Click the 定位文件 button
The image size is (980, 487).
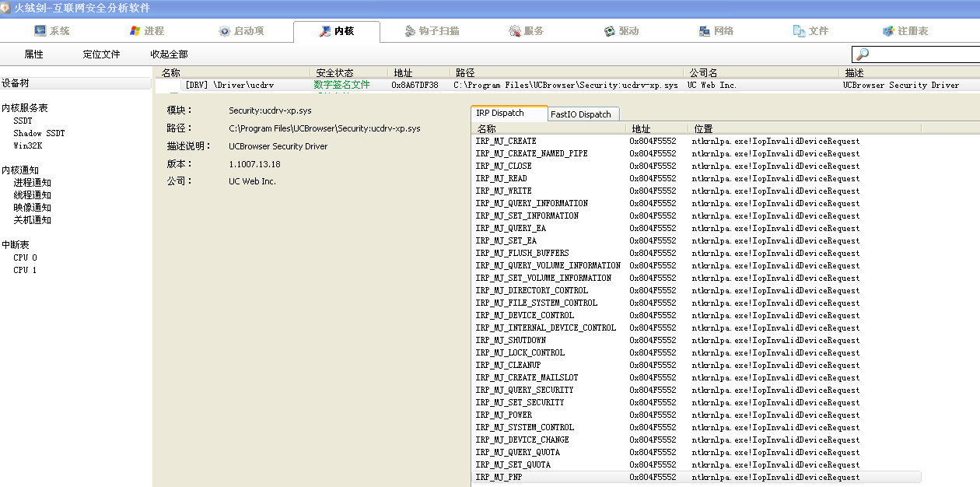click(102, 54)
